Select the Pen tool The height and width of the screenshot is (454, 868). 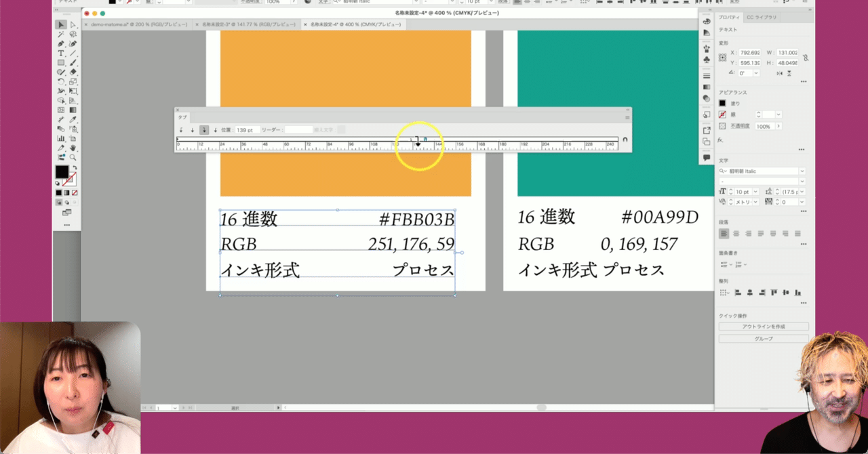pos(60,43)
